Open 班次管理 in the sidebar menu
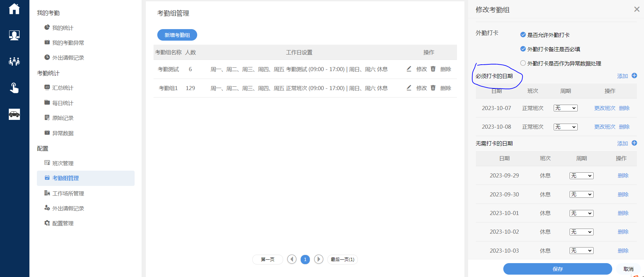The image size is (644, 277). click(63, 163)
